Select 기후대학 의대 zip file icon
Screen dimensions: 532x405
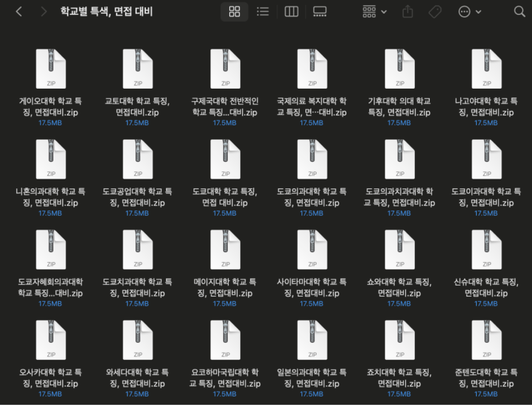(399, 68)
